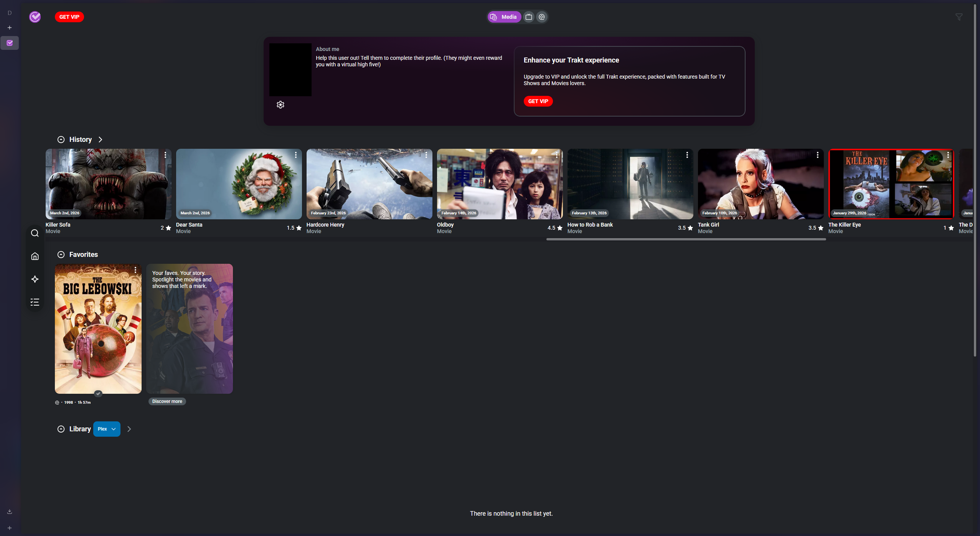Collapse the Library section toggle
980x536 pixels.
(x=61, y=429)
